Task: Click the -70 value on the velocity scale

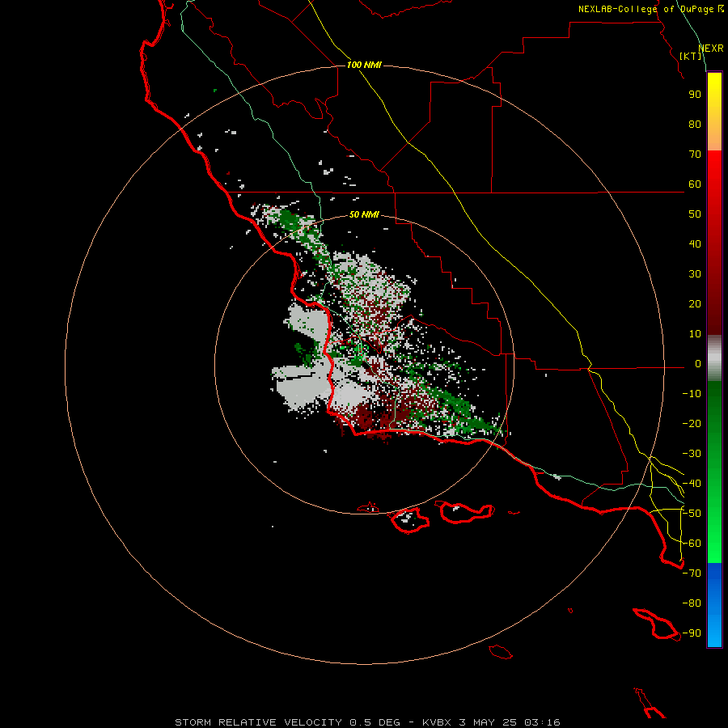Action: [692, 574]
